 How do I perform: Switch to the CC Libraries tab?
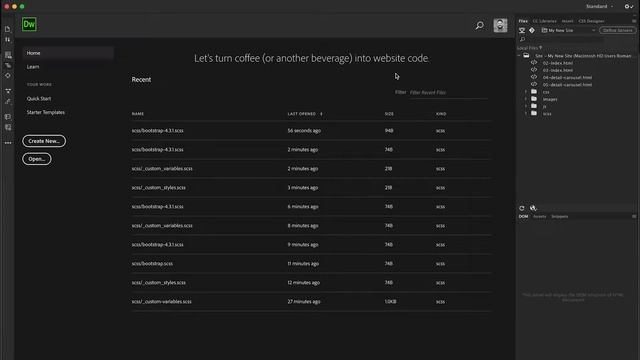point(544,21)
